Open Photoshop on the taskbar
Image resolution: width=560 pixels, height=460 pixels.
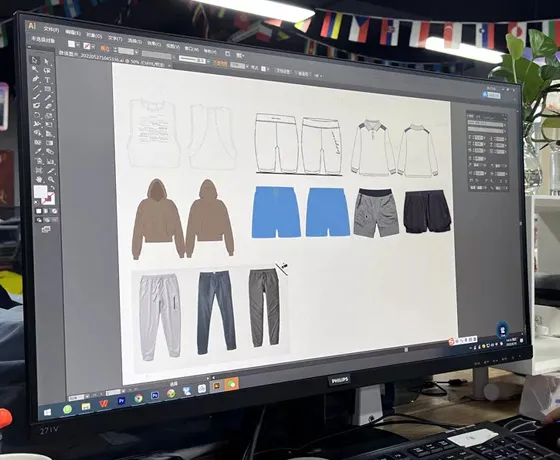pos(155,396)
